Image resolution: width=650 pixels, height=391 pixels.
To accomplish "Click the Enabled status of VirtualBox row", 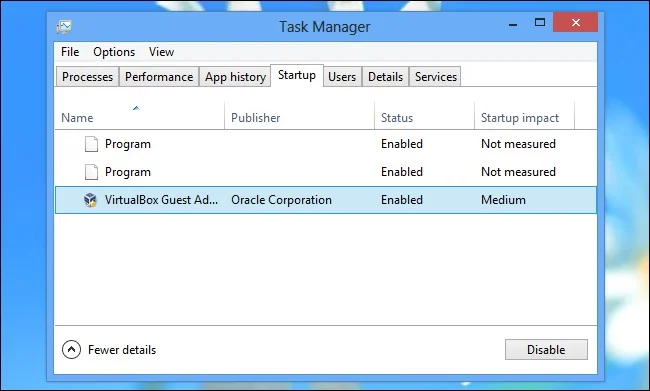I will click(x=402, y=200).
